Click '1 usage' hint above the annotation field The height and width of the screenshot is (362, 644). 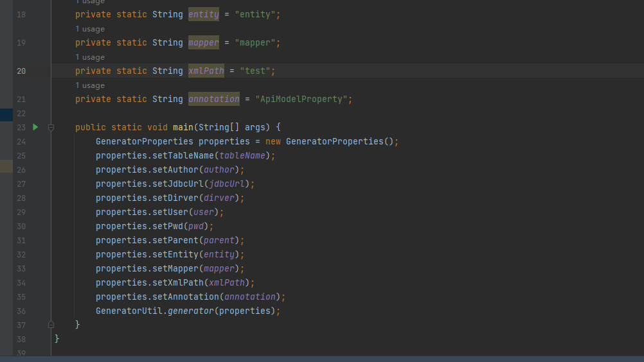[90, 85]
